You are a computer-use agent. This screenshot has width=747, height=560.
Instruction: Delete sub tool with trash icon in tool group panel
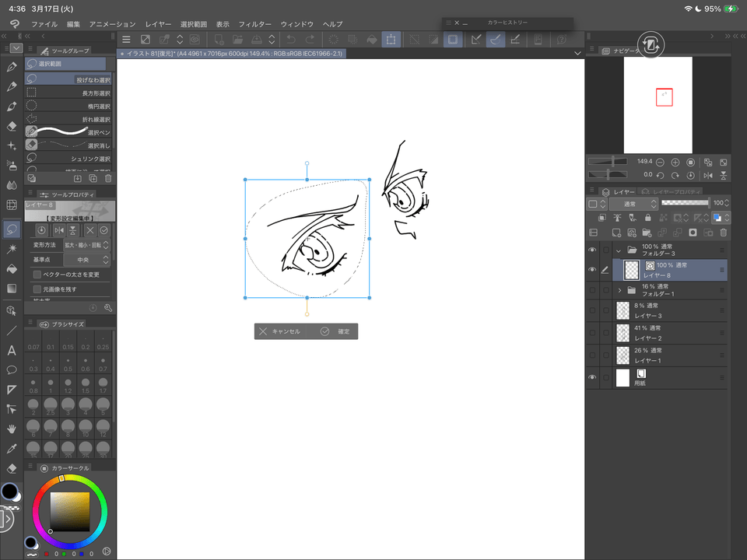(x=108, y=179)
